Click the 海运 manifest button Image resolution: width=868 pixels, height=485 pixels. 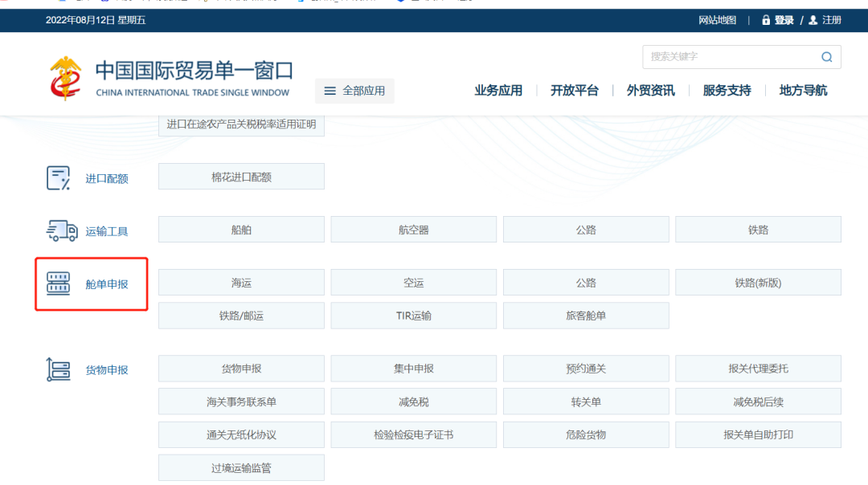[241, 283]
